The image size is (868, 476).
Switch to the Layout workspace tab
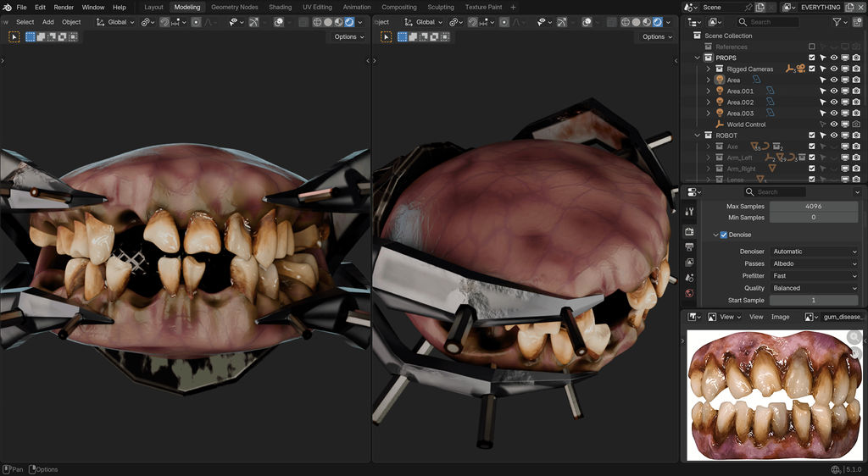point(153,7)
